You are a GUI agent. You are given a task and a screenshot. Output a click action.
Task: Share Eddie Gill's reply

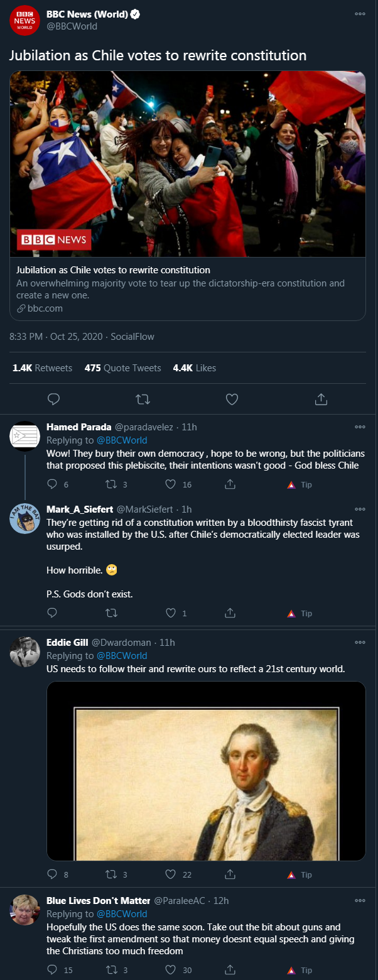coord(230,874)
